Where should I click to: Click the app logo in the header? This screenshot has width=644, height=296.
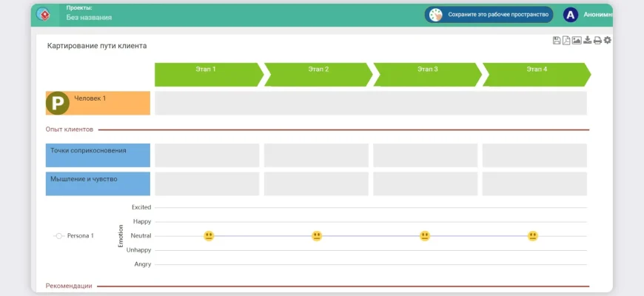[44, 15]
